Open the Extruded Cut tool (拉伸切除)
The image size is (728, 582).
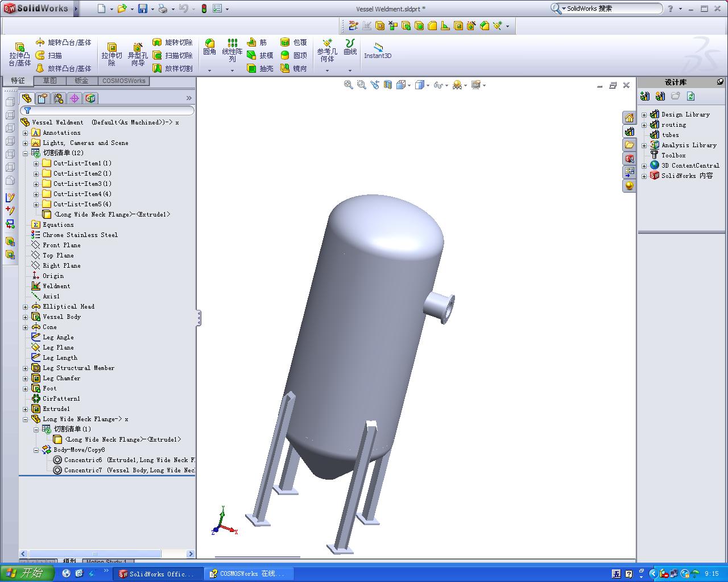click(x=112, y=55)
